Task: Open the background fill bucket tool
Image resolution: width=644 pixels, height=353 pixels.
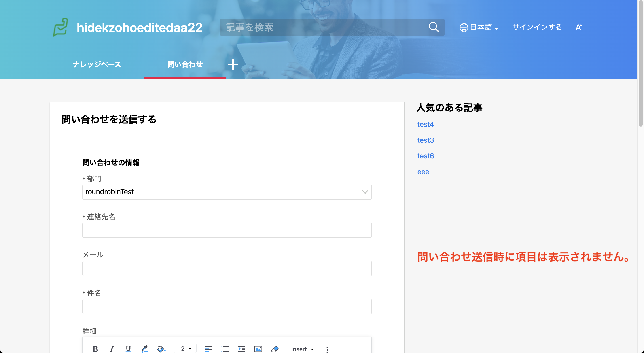Action: [x=161, y=349]
